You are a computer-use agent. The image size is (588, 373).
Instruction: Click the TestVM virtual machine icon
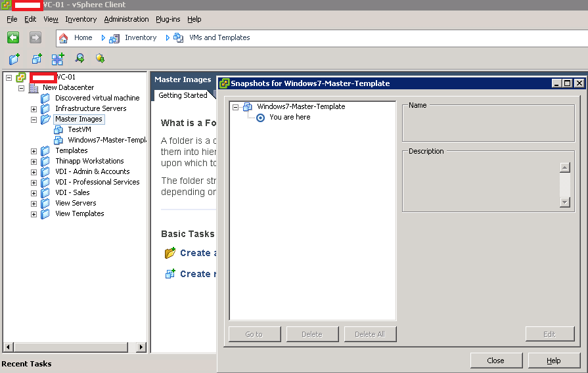point(58,130)
